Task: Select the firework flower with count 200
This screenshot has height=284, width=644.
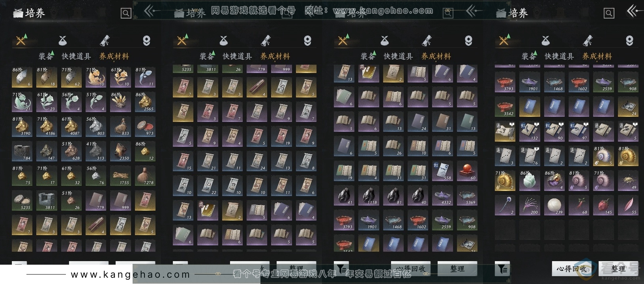Action: (530, 205)
